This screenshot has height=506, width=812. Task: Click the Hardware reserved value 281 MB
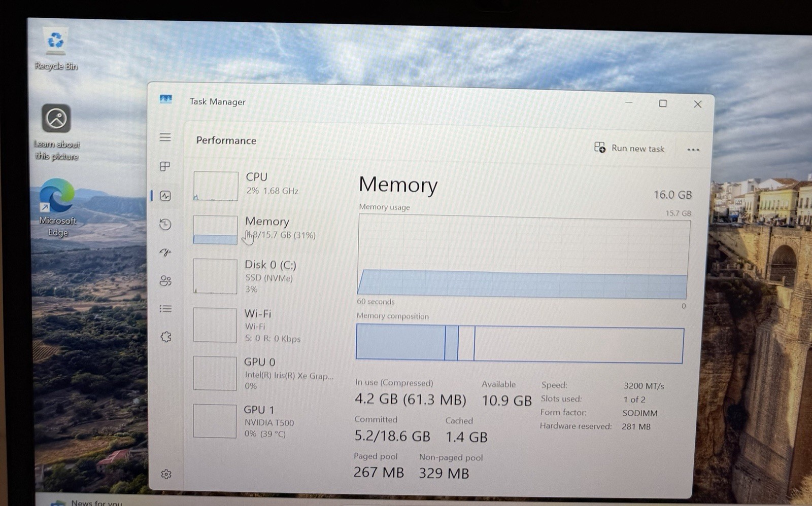click(x=636, y=427)
